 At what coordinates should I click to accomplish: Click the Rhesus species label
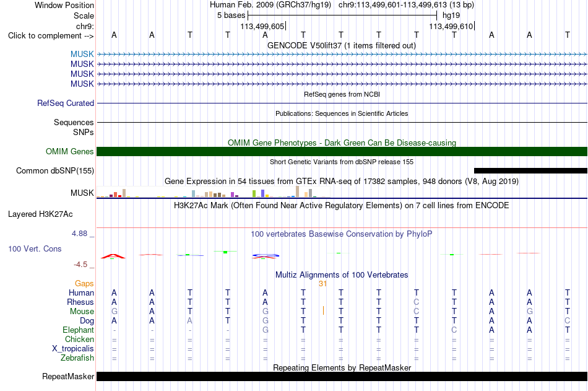(x=80, y=302)
